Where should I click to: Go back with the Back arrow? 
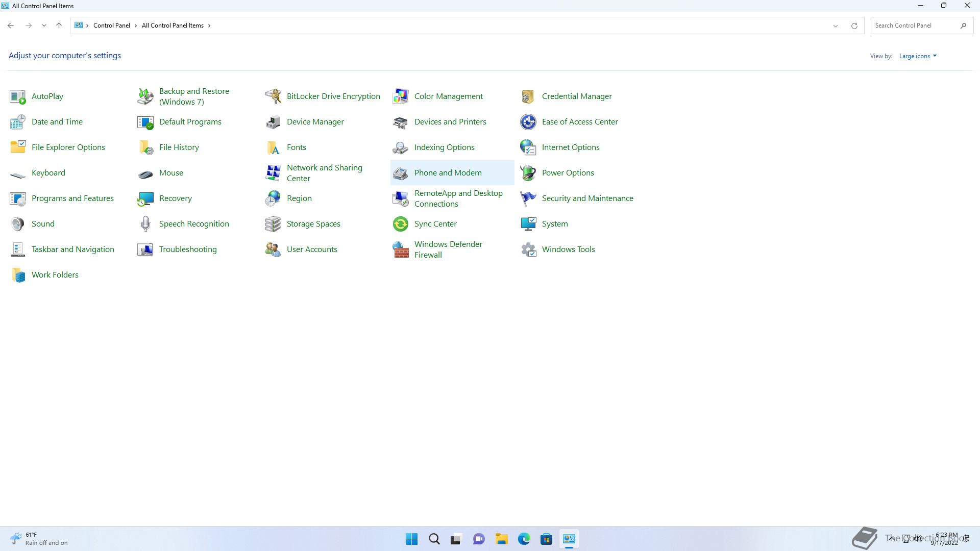tap(11, 26)
